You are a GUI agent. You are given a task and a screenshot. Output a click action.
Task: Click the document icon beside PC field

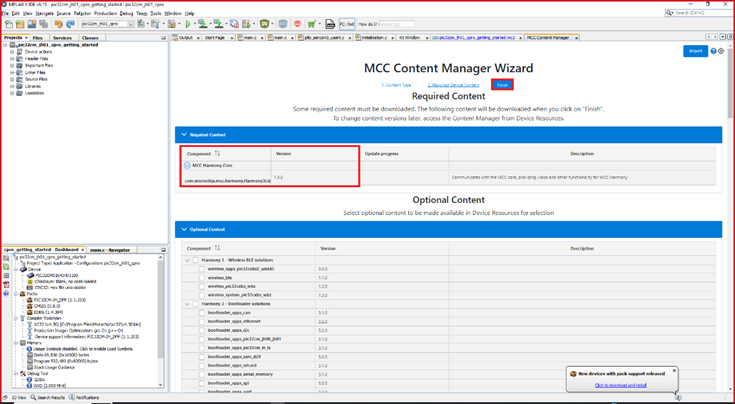coord(330,23)
